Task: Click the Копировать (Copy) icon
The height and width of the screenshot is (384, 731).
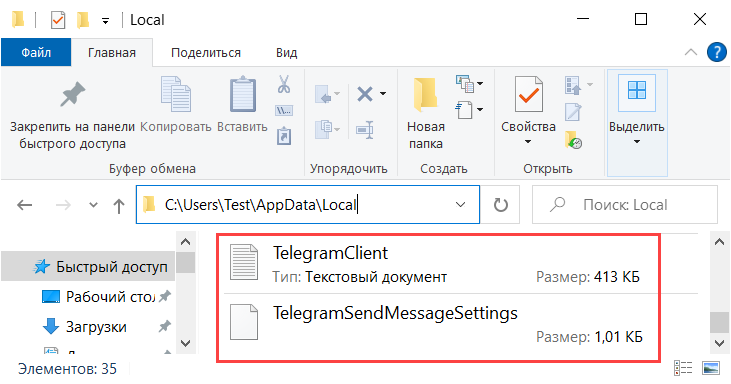Action: (176, 95)
